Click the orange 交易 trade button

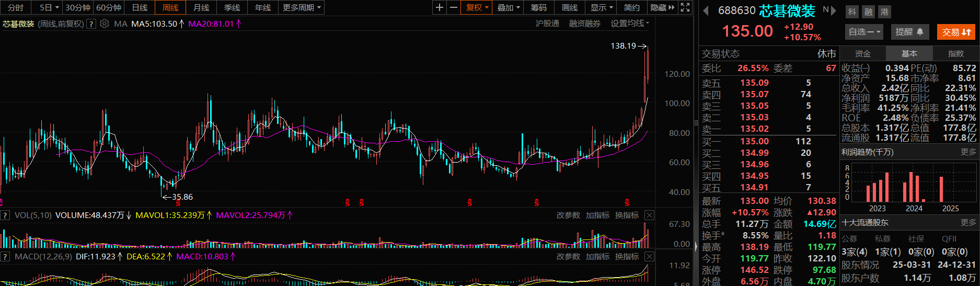[956, 32]
